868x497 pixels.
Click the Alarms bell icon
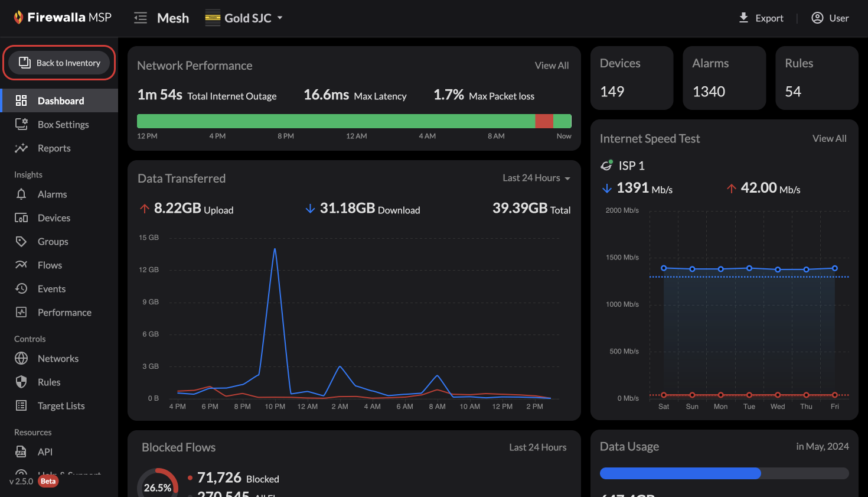click(21, 194)
